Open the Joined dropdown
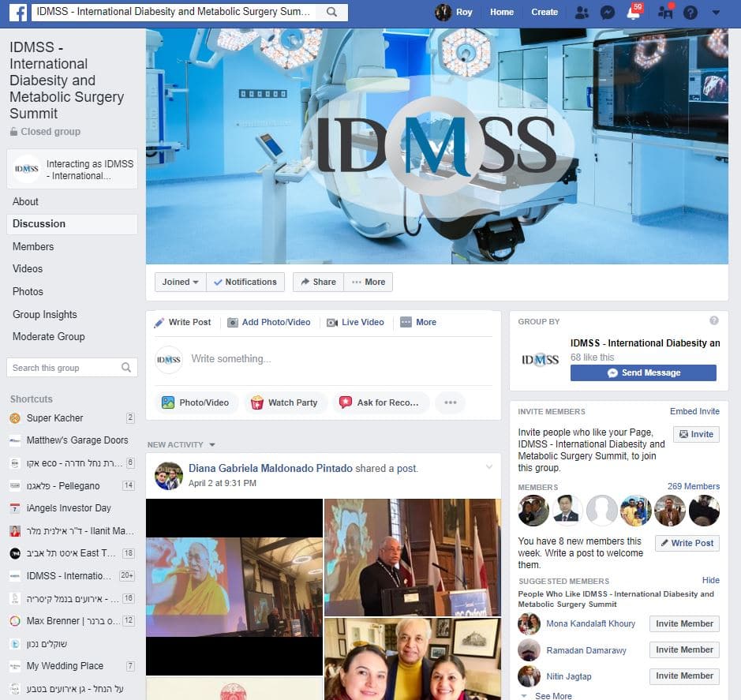The height and width of the screenshot is (700, 741). coord(181,282)
